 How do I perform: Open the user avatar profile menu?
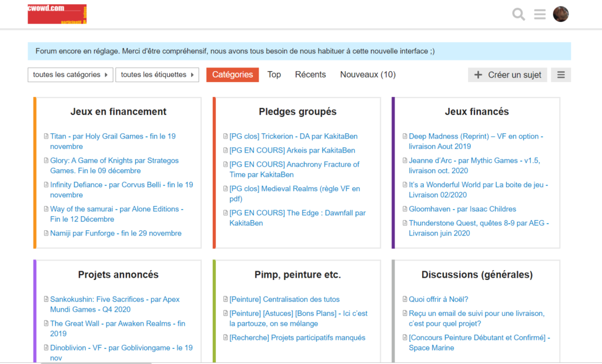(x=560, y=14)
